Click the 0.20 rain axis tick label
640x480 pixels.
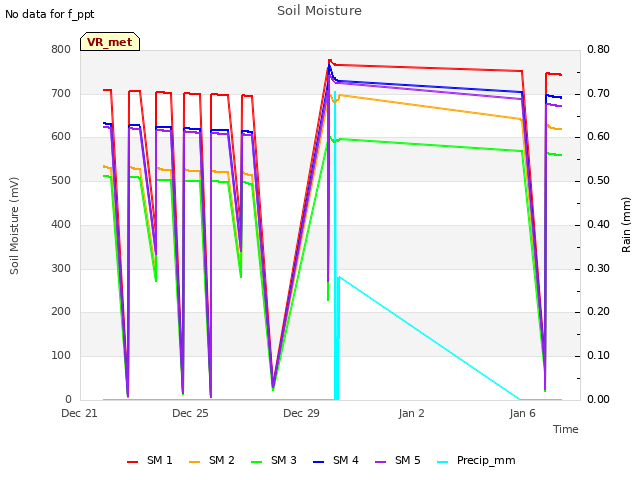coord(598,311)
